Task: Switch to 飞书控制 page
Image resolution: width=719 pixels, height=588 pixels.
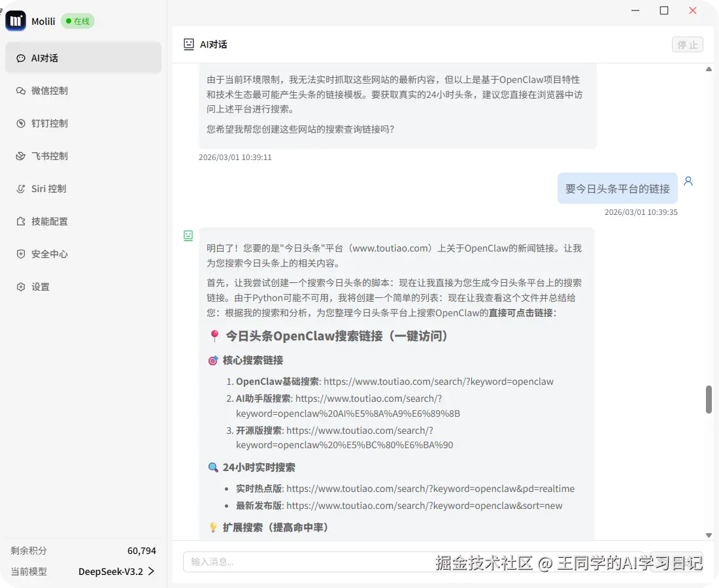Action: click(x=83, y=156)
